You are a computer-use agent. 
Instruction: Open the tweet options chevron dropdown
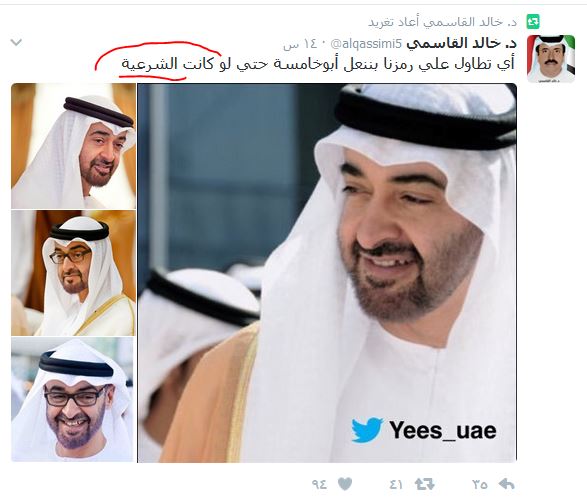pos(16,42)
